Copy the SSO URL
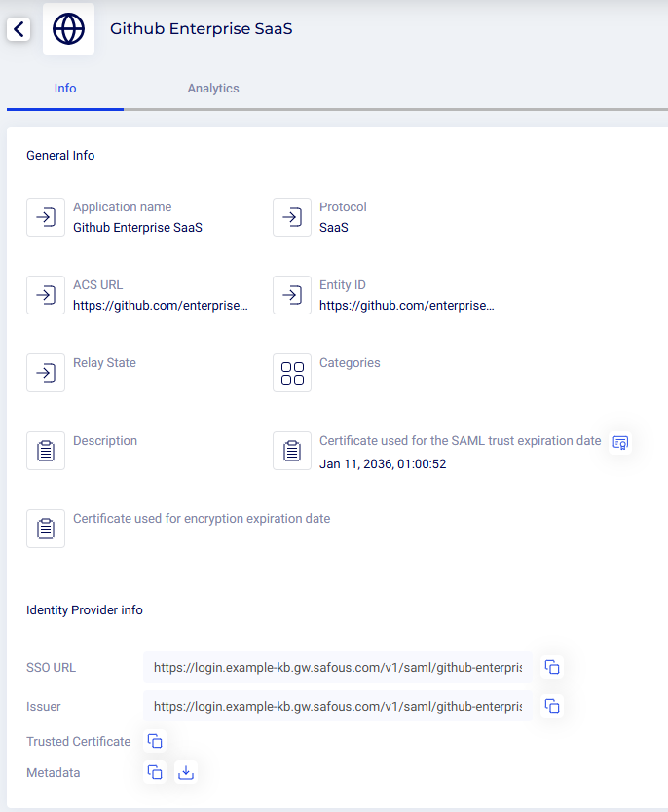The width and height of the screenshot is (668, 812). click(552, 667)
